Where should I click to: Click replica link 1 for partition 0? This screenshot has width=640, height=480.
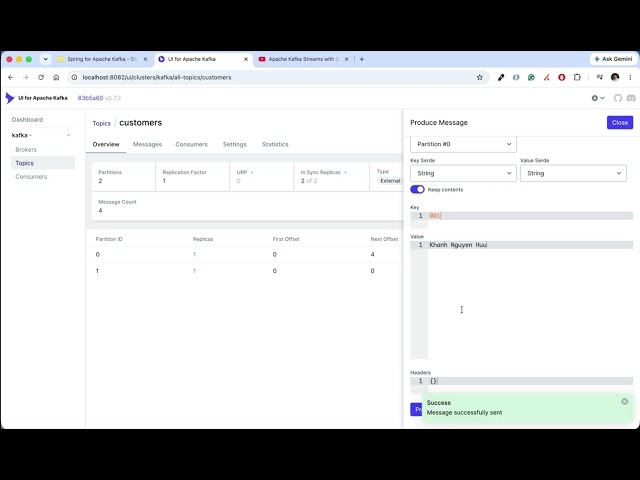194,254
